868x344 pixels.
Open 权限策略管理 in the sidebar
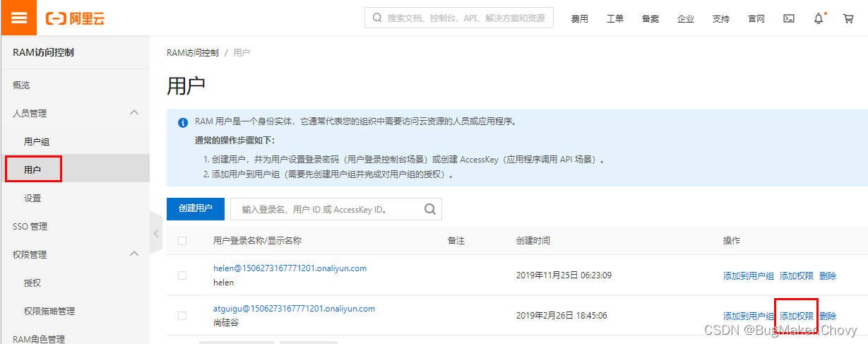pyautogui.click(x=49, y=311)
